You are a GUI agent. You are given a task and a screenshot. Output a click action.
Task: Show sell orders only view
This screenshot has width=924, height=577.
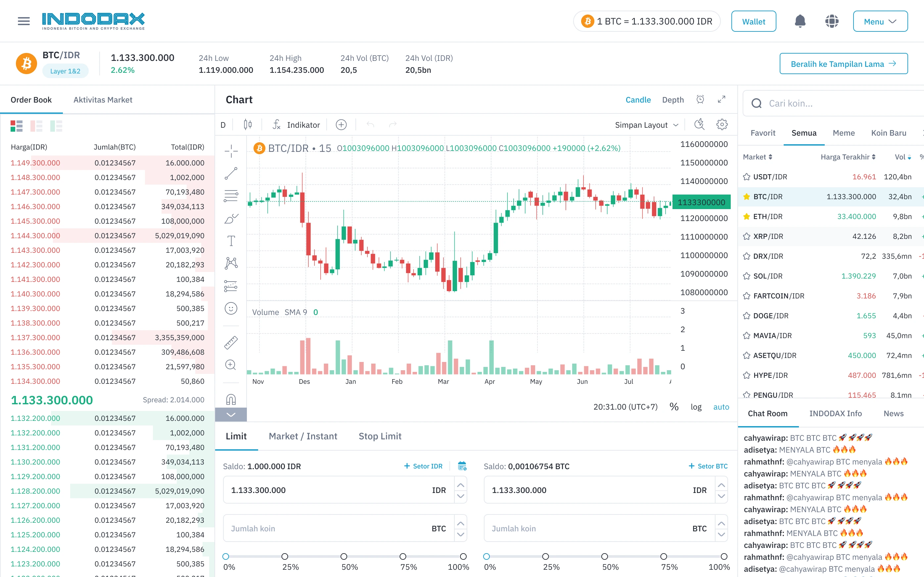(x=36, y=126)
